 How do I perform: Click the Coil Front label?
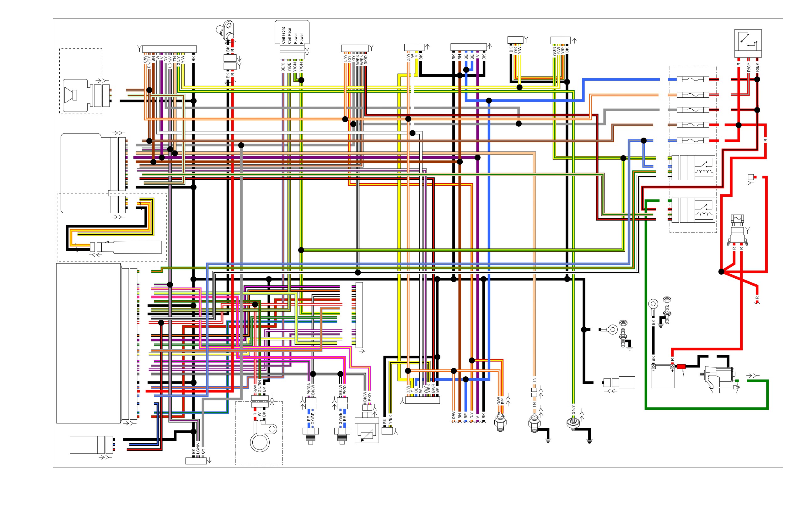(x=283, y=35)
